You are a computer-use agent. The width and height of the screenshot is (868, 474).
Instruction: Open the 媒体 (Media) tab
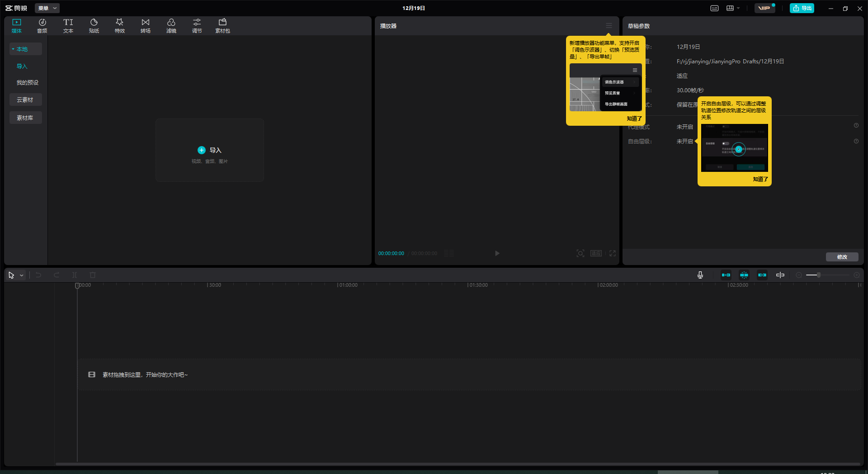[17, 26]
